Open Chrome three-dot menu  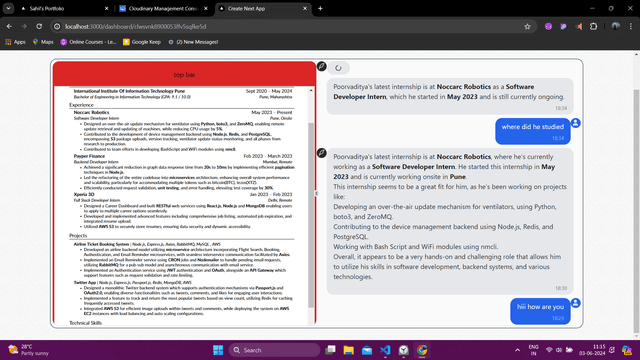[631, 27]
